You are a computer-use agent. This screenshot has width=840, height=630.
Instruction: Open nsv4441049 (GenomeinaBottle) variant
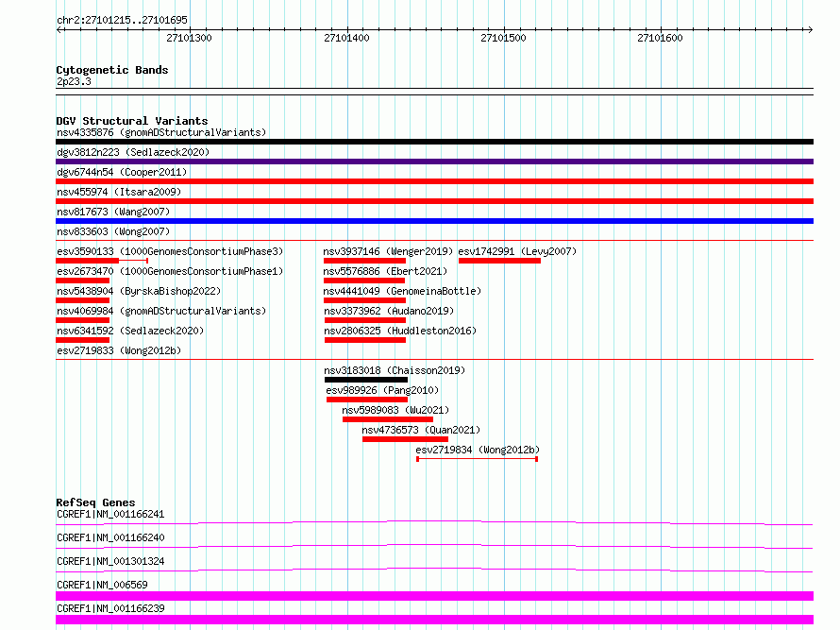click(402, 291)
